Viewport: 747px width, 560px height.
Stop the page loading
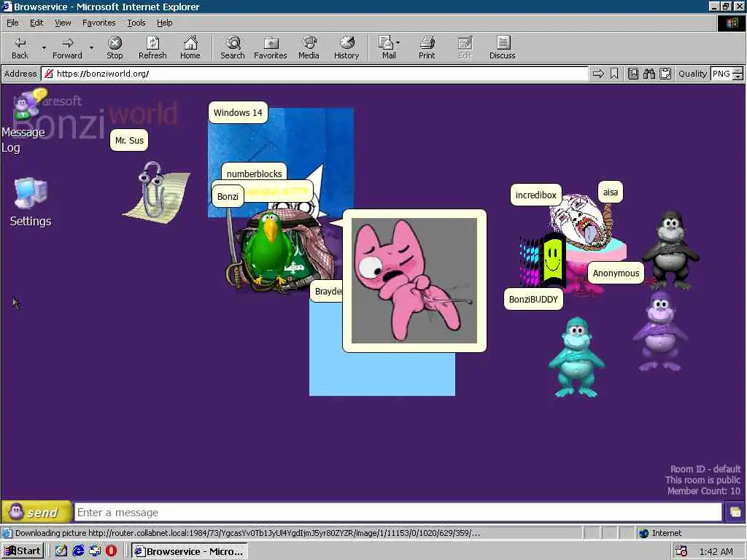[115, 47]
